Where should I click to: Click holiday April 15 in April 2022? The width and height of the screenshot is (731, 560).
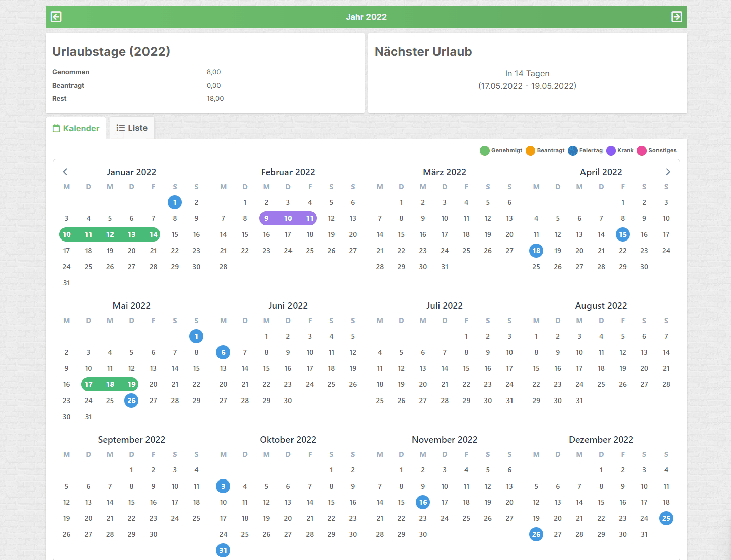623,234
